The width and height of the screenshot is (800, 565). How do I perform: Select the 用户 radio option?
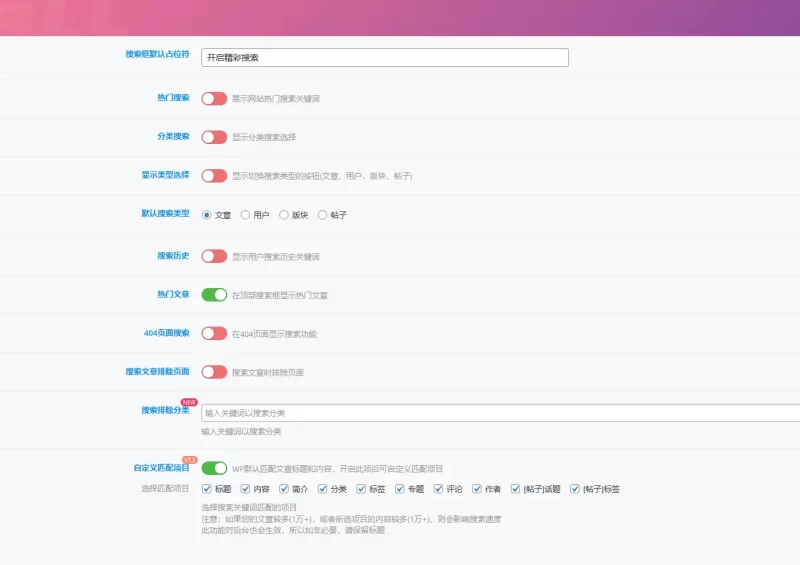coord(245,215)
